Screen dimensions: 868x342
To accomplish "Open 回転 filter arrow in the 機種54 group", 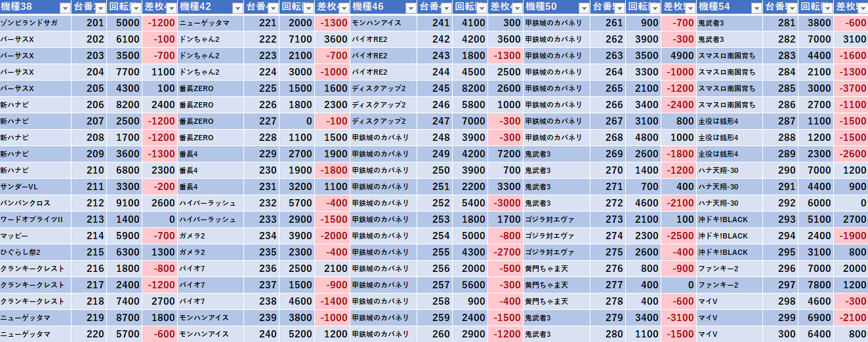I will point(828,8).
